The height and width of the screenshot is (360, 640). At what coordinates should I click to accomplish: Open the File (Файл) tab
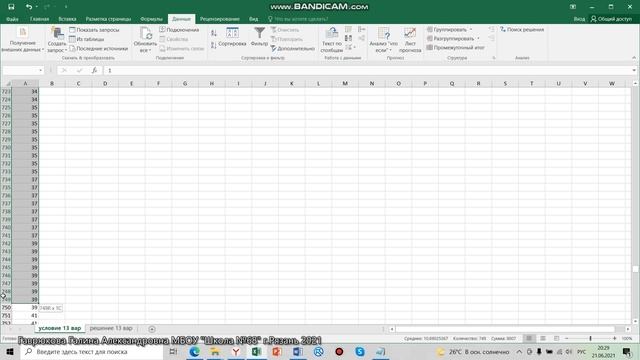click(12, 19)
